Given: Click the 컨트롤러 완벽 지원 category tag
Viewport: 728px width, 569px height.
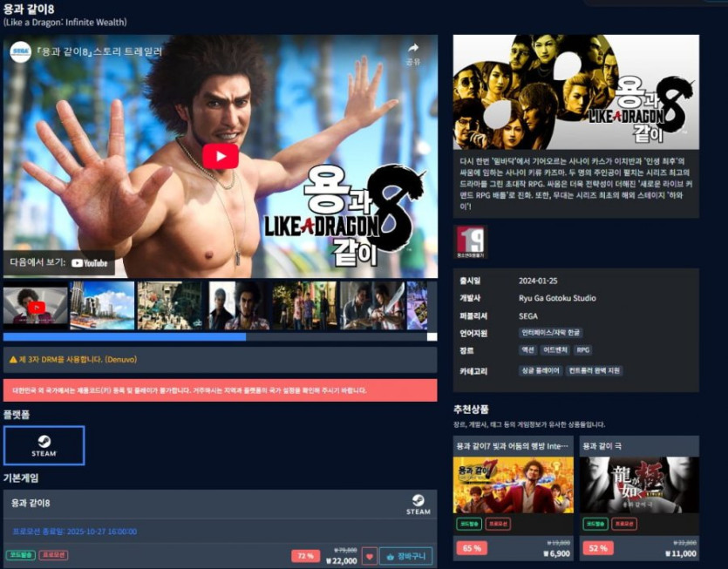Looking at the screenshot, I should point(596,371).
